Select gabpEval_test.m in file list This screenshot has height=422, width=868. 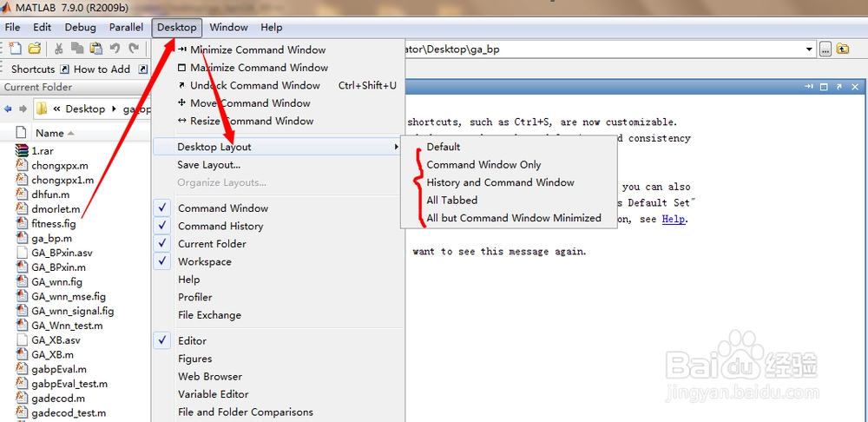[69, 383]
